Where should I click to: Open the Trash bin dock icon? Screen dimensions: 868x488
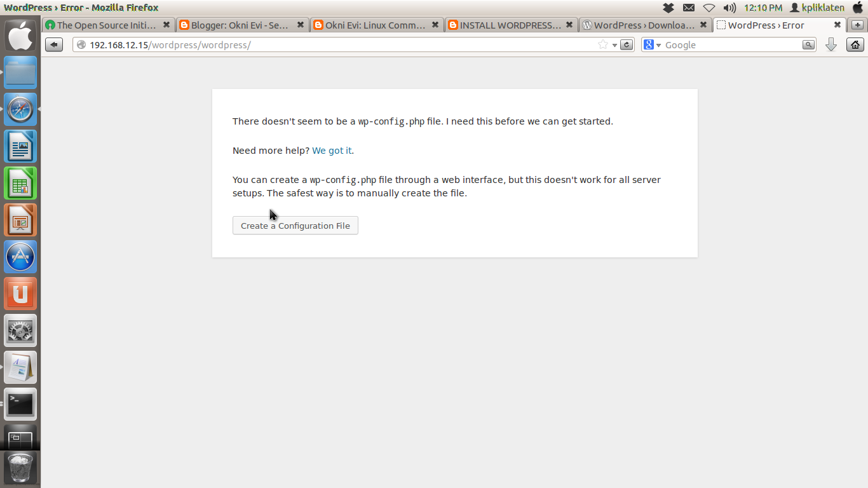coord(21,468)
